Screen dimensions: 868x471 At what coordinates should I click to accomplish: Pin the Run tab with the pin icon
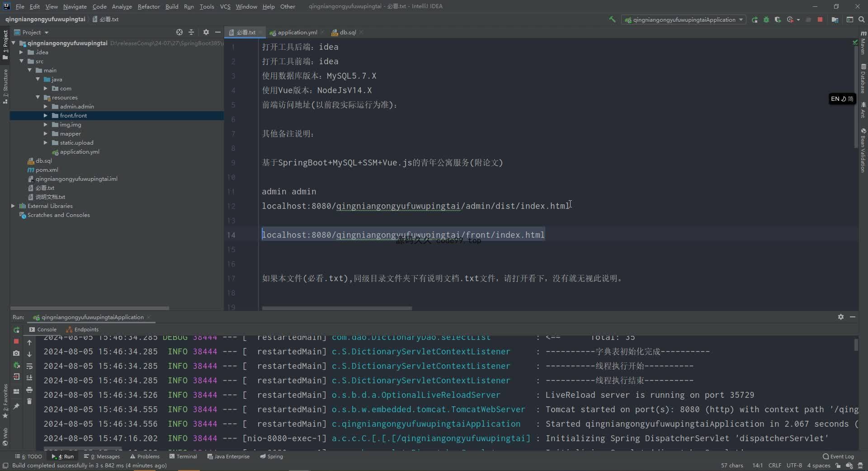click(x=16, y=406)
